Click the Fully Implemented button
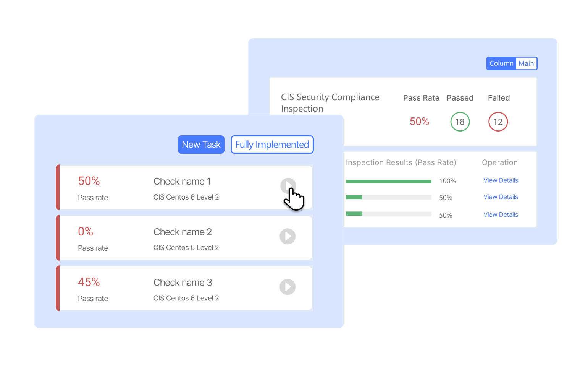Viewport: 588px width, 367px height. coord(272,145)
